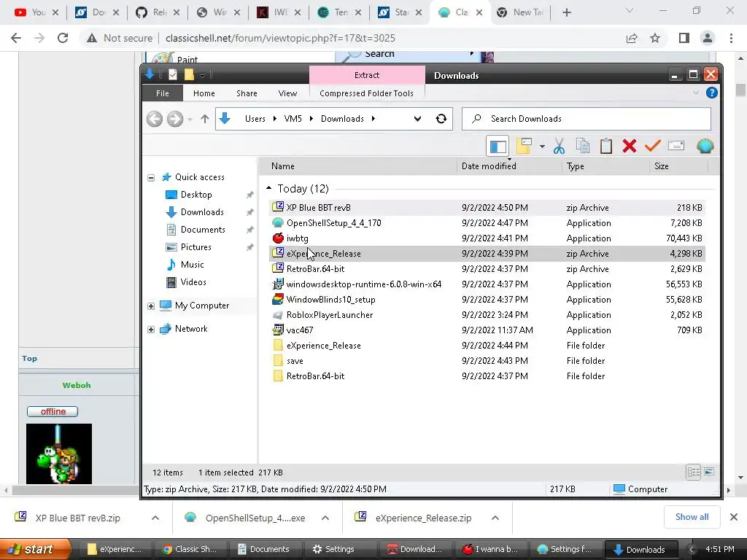This screenshot has width=747, height=560.
Task: Open Compressed Folder Tools tab
Action: coord(366,93)
